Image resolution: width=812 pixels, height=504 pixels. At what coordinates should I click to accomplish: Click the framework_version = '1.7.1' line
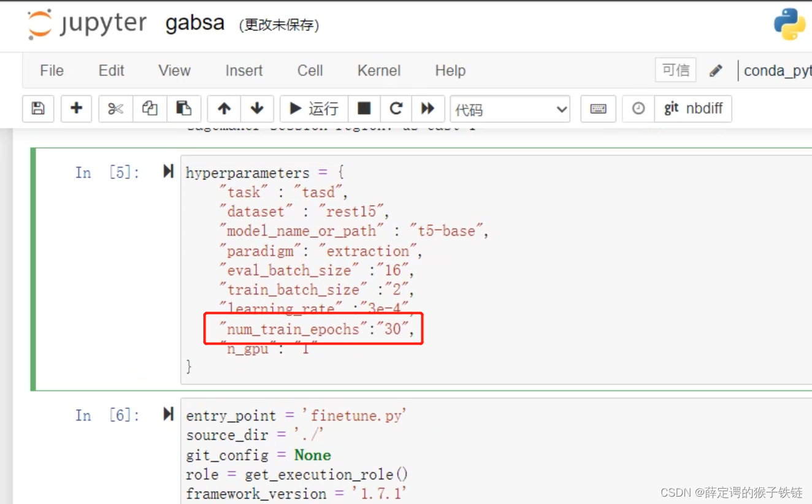[297, 494]
